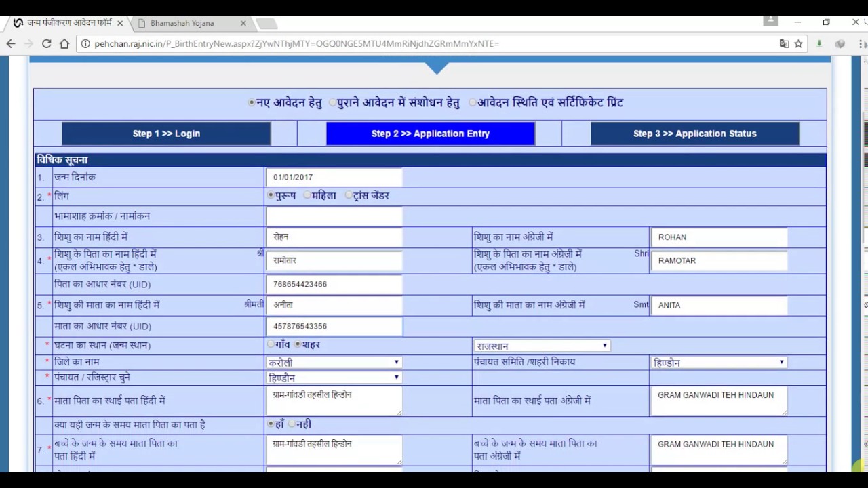The height and width of the screenshot is (488, 868).
Task: Click the browser address bar URL
Action: 297,43
